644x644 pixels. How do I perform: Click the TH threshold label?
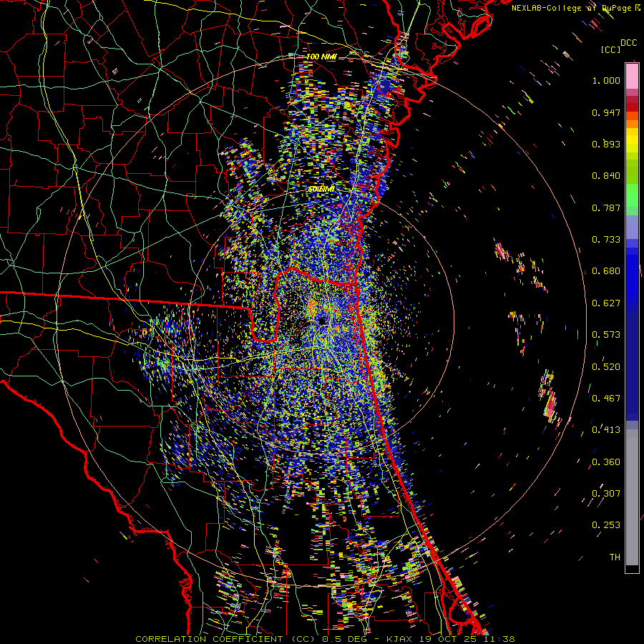click(x=615, y=557)
